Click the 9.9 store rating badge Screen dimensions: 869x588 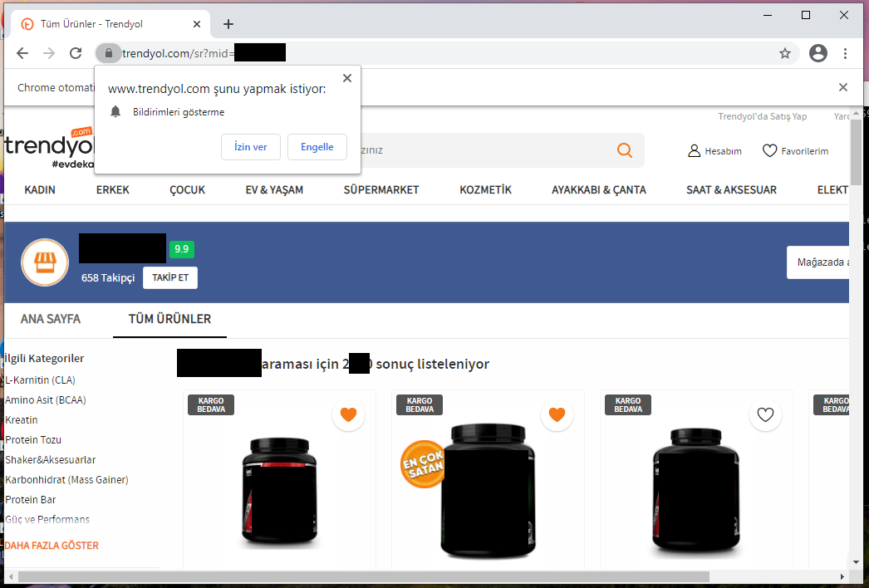181,249
